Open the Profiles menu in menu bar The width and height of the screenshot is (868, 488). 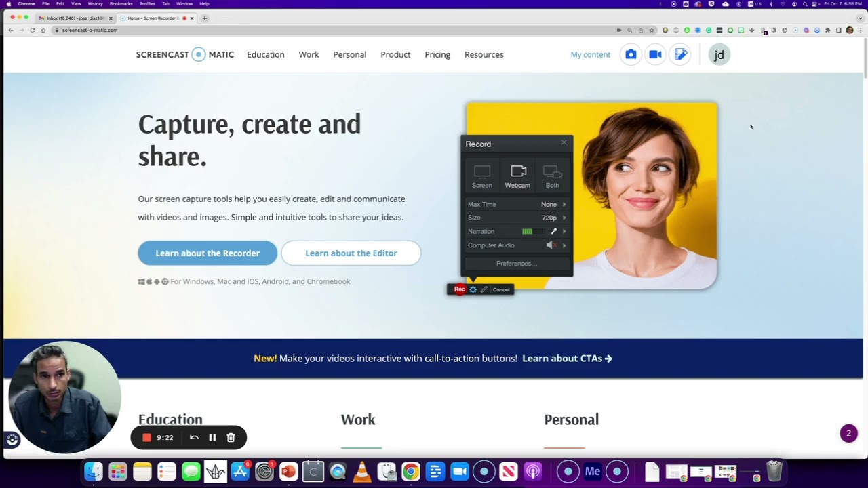tap(147, 4)
